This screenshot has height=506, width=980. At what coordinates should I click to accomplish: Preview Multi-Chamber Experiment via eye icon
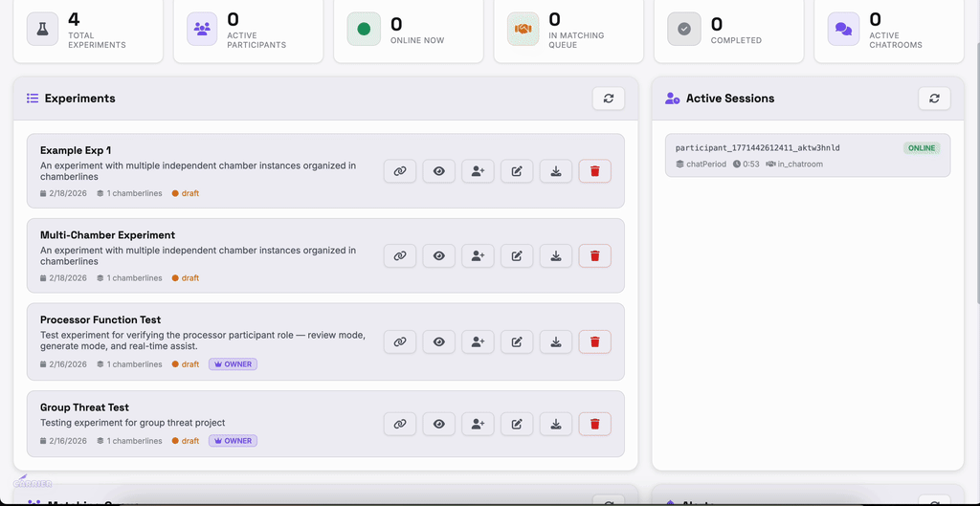pos(438,255)
